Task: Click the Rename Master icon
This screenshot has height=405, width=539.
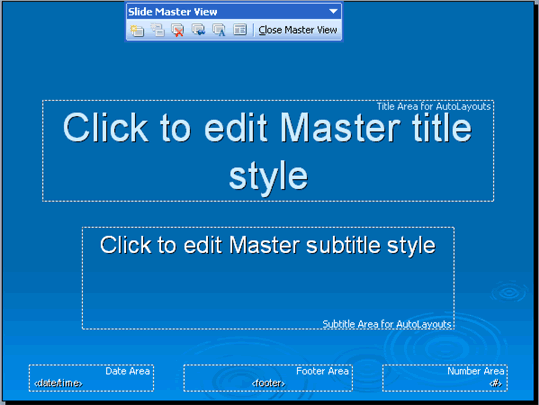Action: 219,30
